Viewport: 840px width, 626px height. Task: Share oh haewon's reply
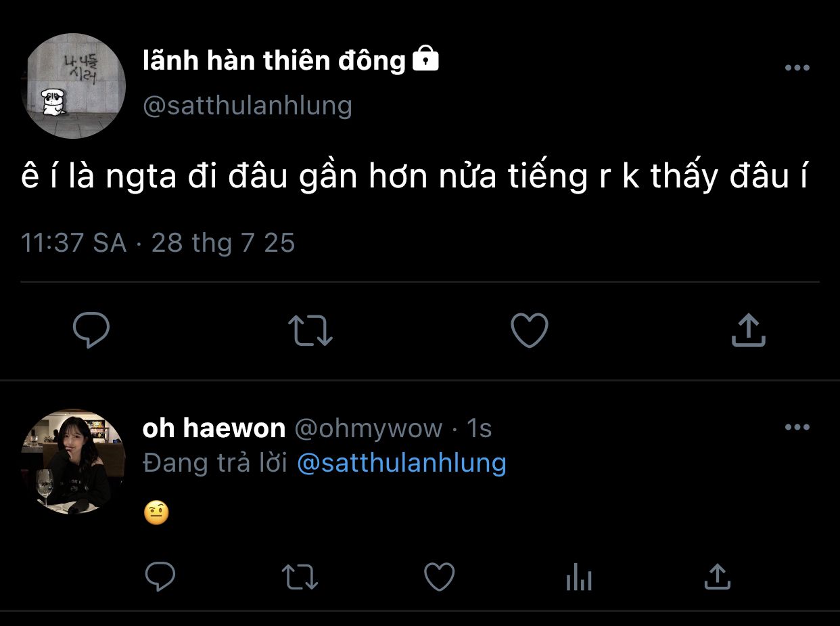717,577
